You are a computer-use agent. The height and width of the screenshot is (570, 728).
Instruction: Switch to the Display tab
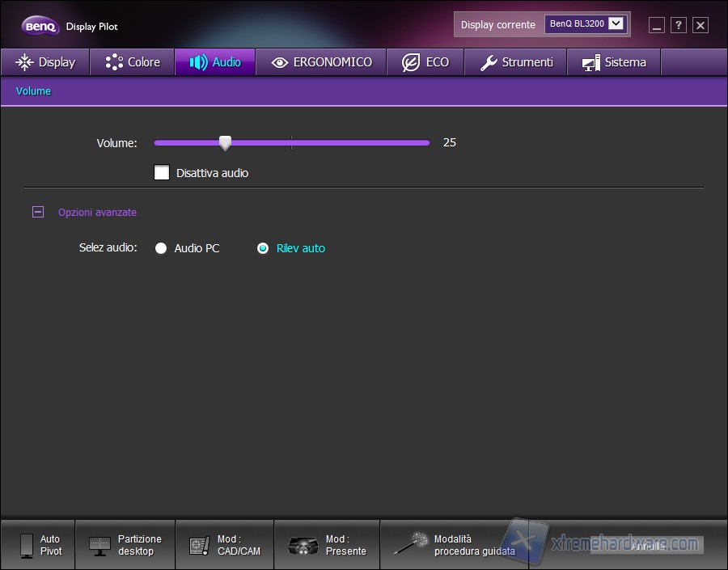(x=44, y=62)
